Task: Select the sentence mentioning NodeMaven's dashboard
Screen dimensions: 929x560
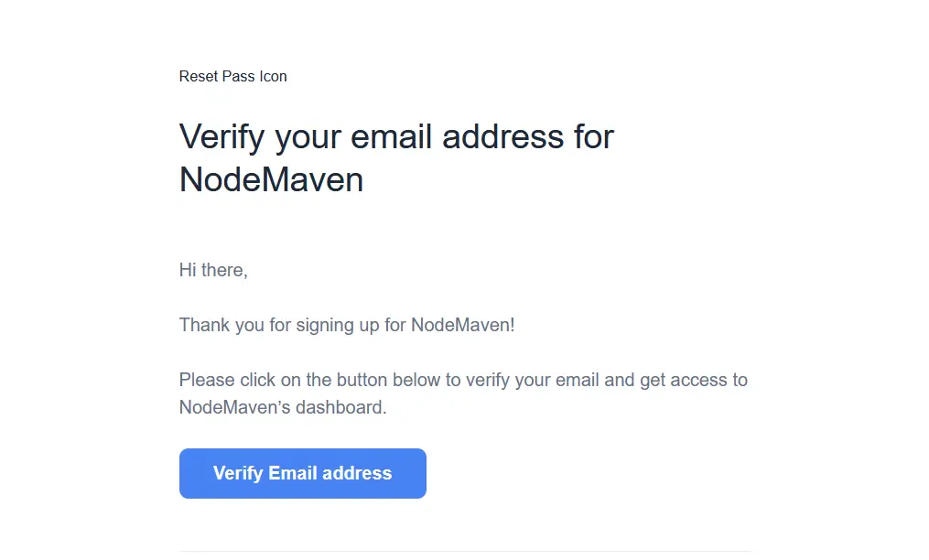Action: tap(462, 393)
